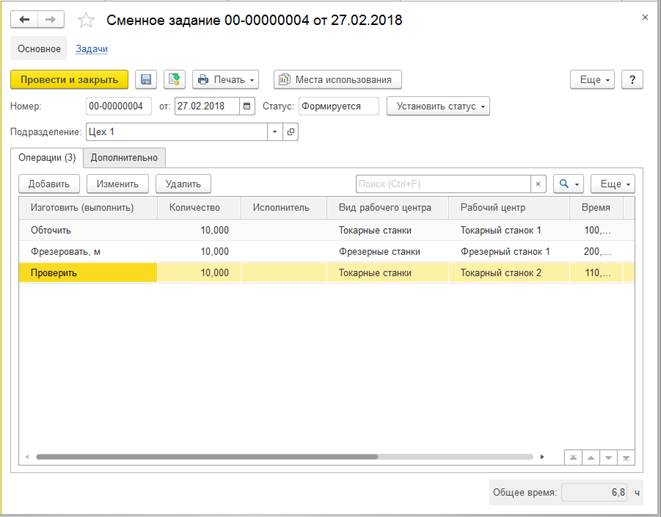Clear the search field with the x

pos(539,184)
